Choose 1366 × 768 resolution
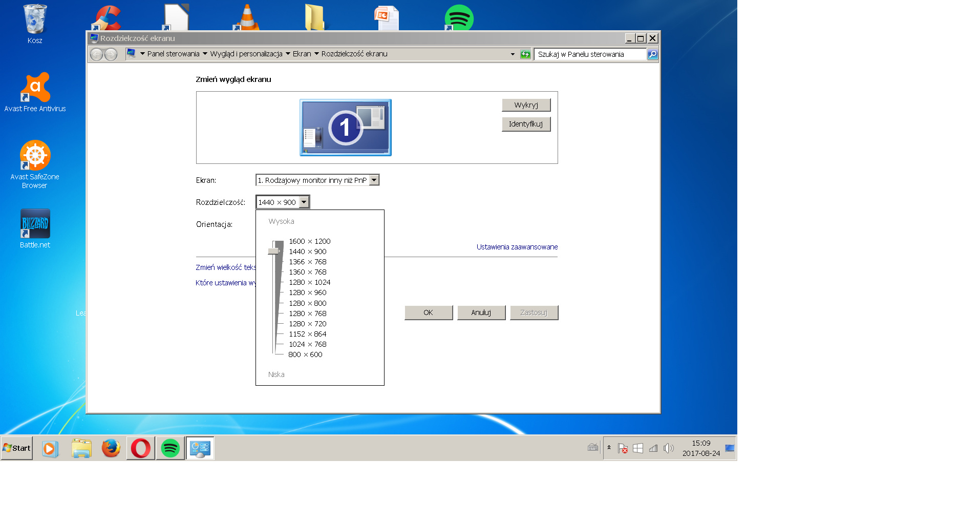 coord(307,262)
